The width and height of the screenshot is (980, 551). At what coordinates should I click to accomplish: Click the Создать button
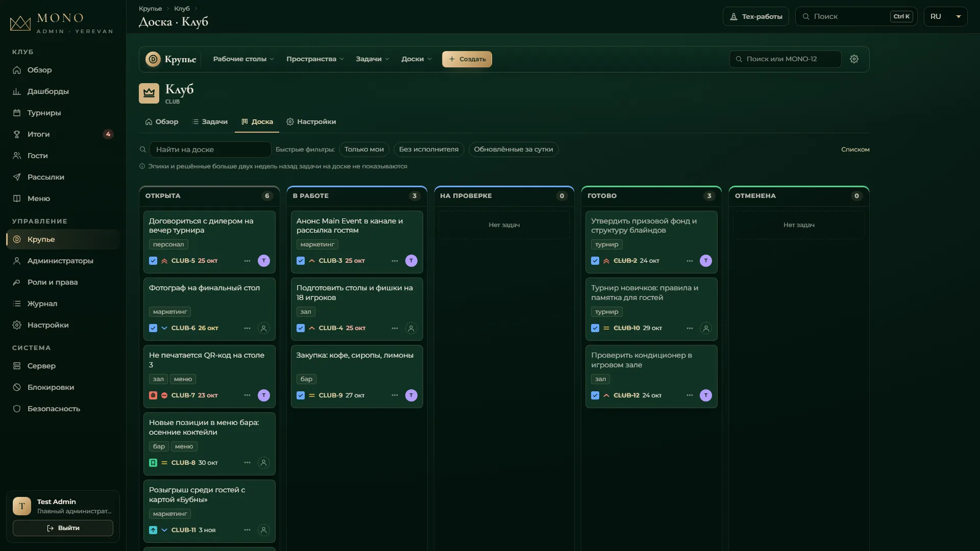point(467,59)
